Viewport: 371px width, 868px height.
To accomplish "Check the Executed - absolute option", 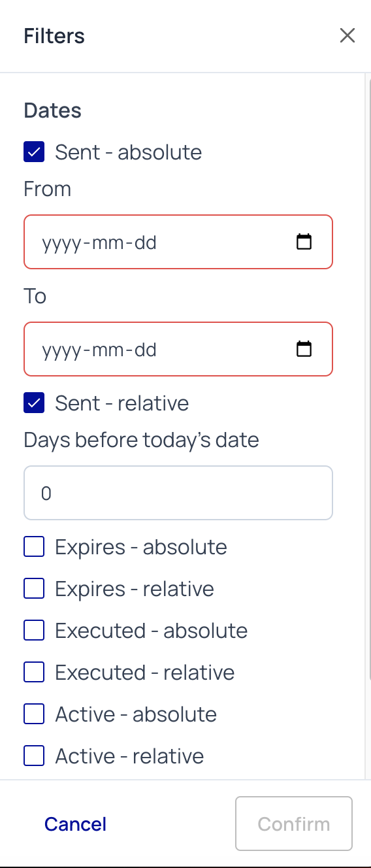I will (x=34, y=630).
